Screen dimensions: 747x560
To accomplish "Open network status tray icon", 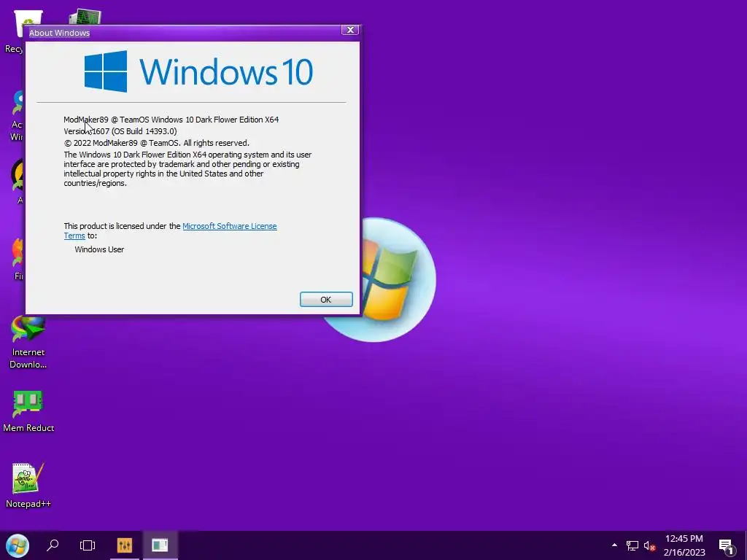I will [x=632, y=545].
